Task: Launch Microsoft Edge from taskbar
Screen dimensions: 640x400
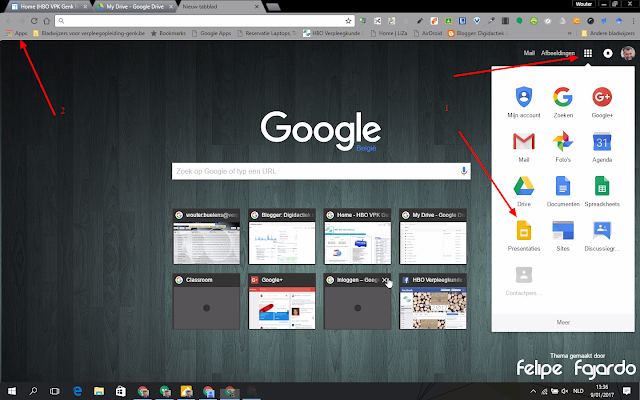Action: pyautogui.click(x=77, y=391)
